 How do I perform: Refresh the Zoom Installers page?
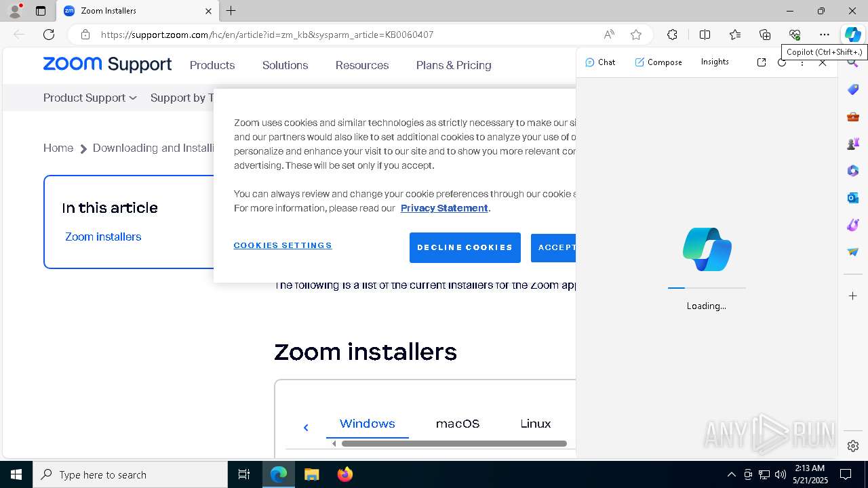tap(49, 35)
